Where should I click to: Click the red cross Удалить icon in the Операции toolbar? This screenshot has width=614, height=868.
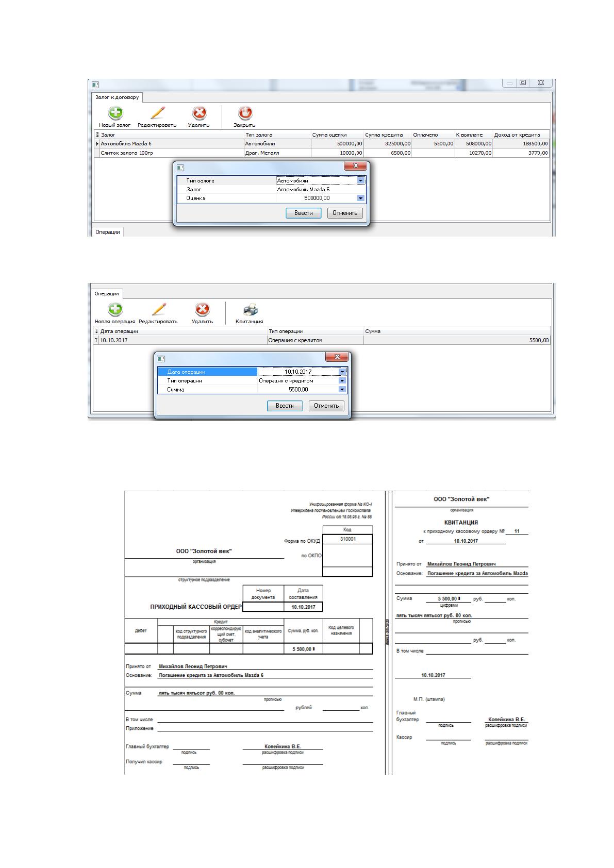tap(202, 310)
